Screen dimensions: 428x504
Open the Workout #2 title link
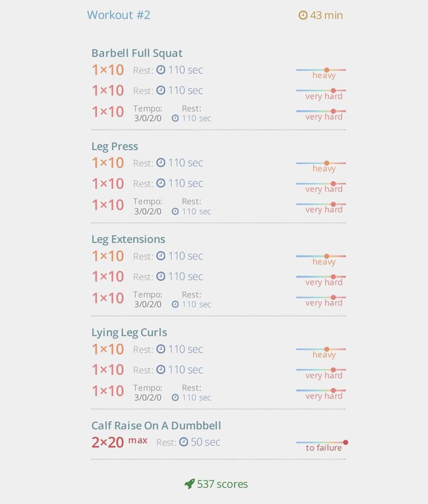[119, 15]
